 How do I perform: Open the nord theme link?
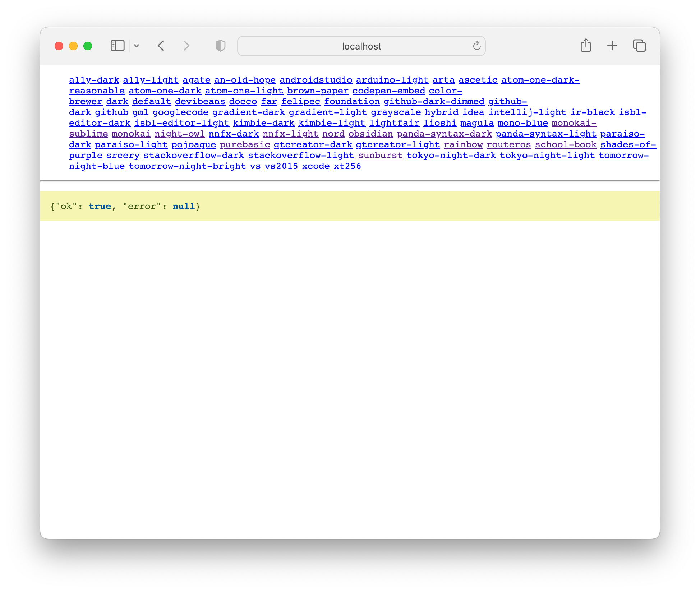333,134
